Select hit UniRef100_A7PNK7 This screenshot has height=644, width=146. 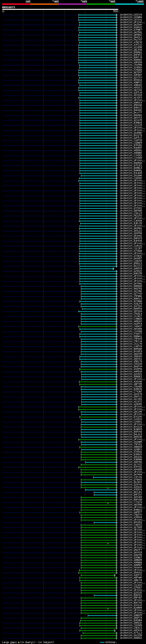click(131, 30)
